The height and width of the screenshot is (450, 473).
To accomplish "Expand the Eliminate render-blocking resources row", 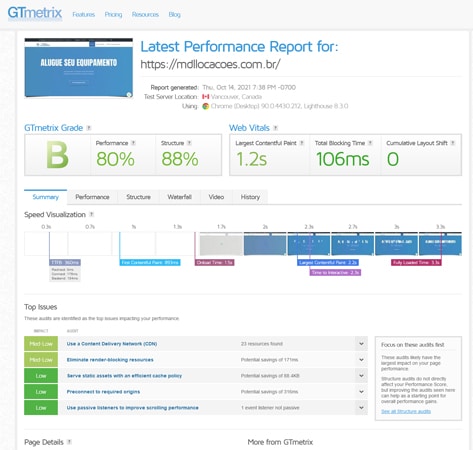I will click(361, 360).
